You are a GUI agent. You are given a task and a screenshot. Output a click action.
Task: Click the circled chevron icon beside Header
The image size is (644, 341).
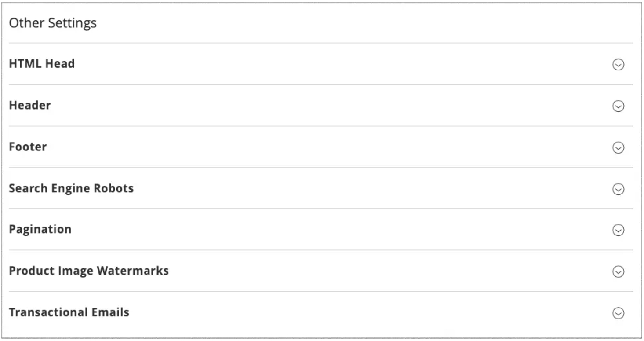click(619, 106)
